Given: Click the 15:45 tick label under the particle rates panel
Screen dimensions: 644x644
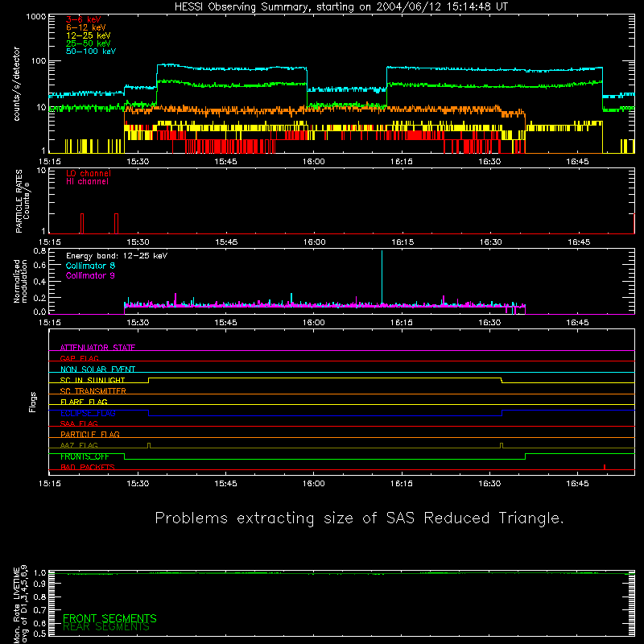Looking at the screenshot, I should [226, 242].
